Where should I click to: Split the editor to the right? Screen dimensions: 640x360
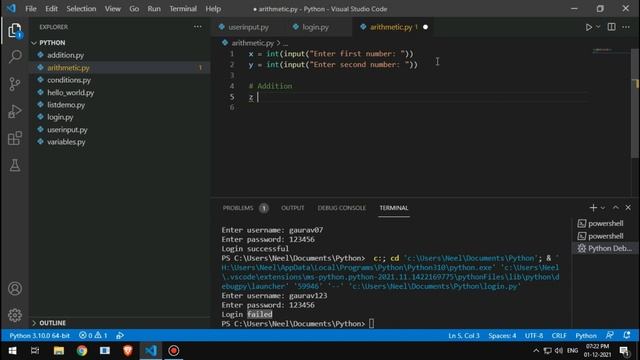pyautogui.click(x=611, y=27)
